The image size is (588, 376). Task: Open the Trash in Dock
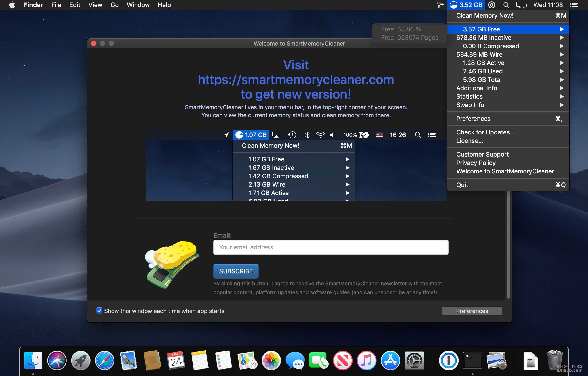click(555, 360)
